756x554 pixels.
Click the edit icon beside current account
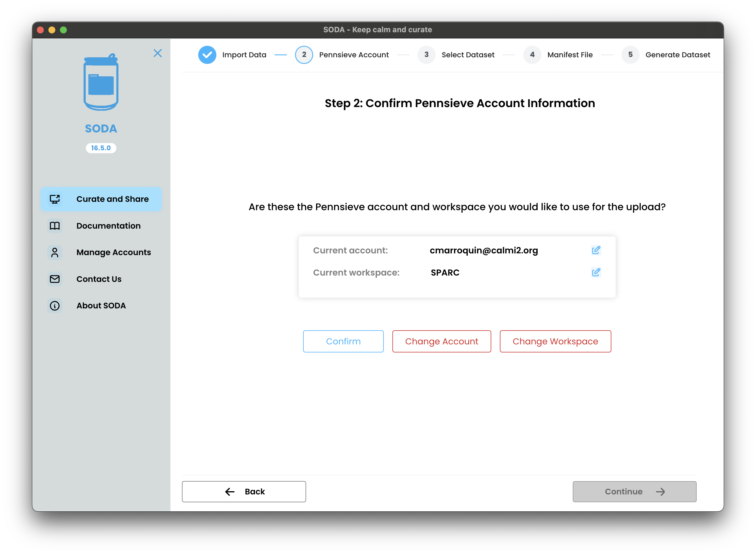click(596, 250)
